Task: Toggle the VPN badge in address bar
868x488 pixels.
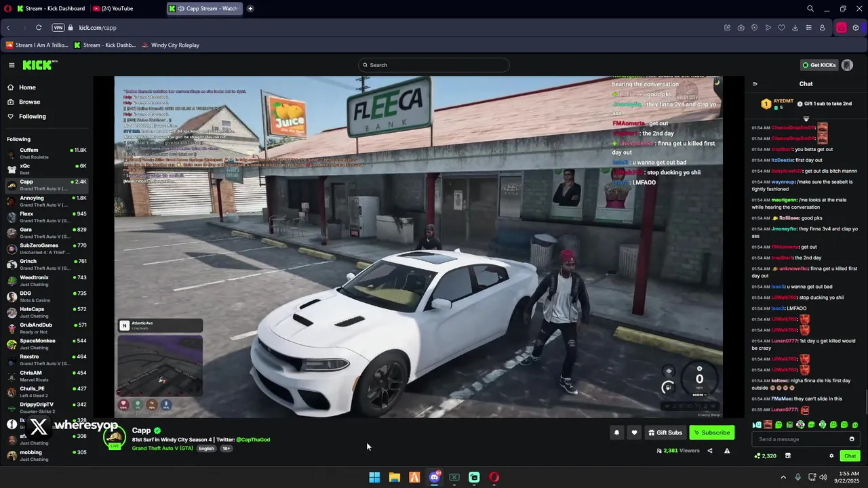Action: [58, 28]
